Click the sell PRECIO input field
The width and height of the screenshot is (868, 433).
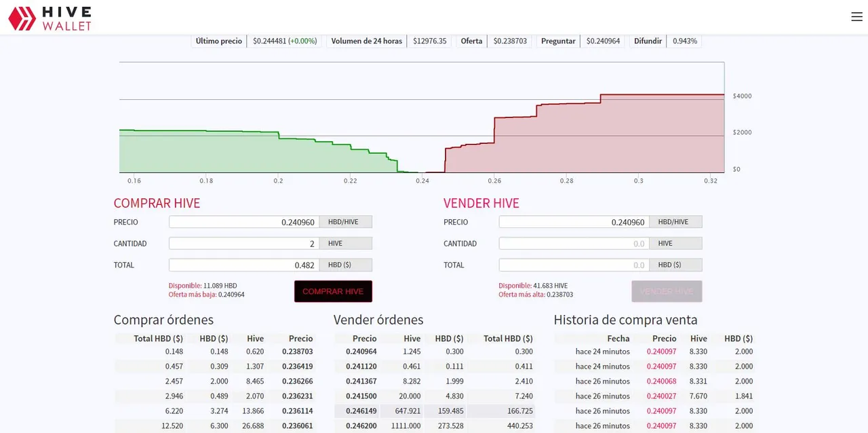point(574,222)
